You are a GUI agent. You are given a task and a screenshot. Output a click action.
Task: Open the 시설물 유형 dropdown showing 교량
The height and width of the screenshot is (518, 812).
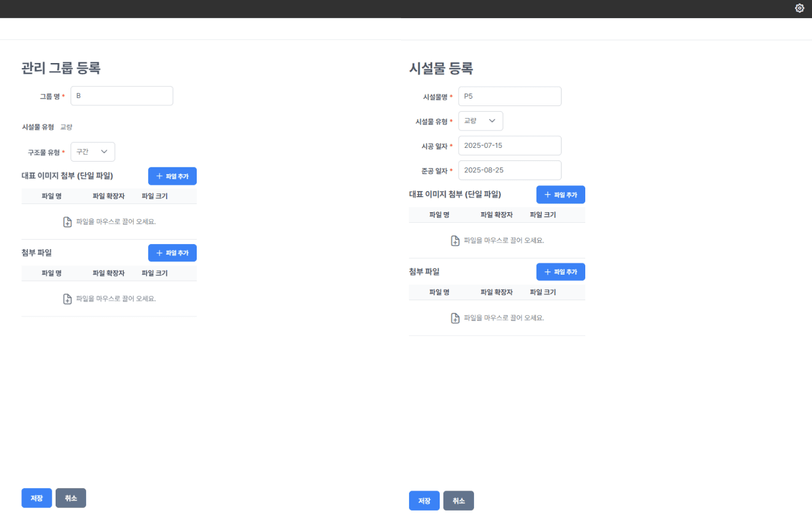(480, 120)
